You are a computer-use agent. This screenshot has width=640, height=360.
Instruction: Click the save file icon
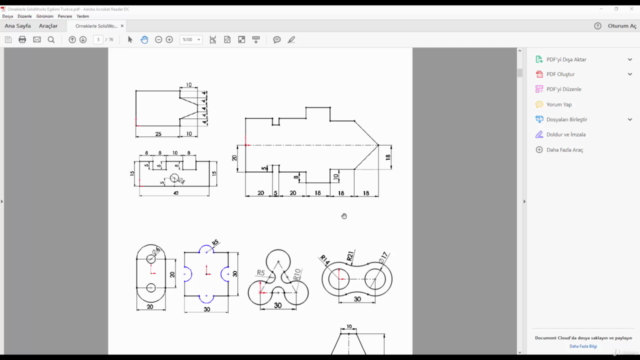point(8,40)
